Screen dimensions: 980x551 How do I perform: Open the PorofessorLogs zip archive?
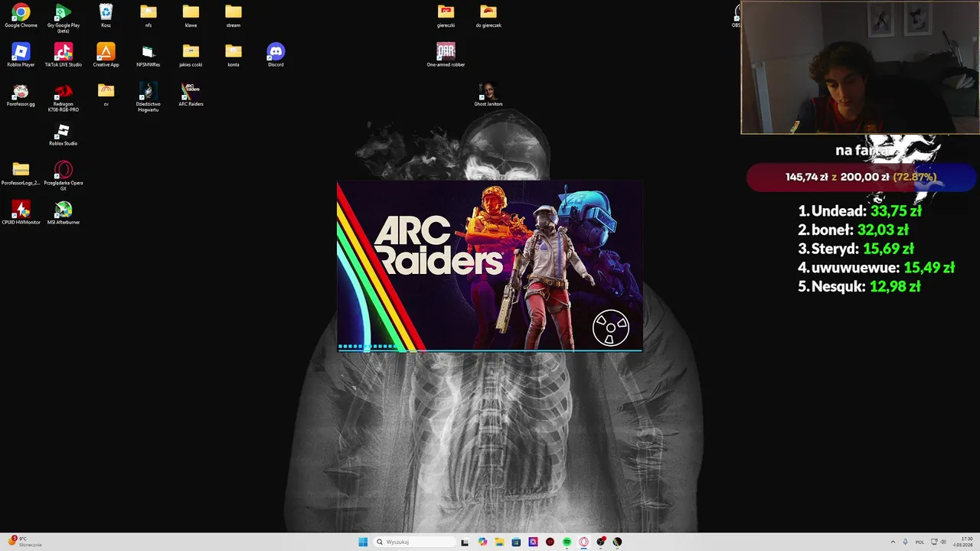21,174
